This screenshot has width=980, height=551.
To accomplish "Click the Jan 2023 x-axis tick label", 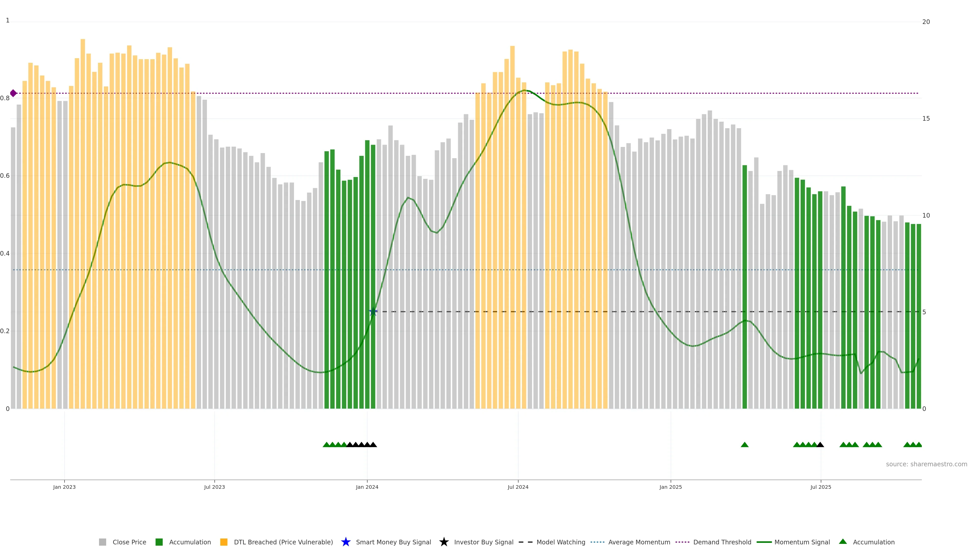I will (x=64, y=487).
